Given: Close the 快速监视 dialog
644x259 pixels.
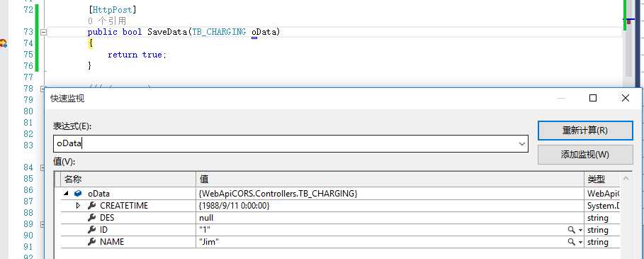Looking at the screenshot, I should [x=625, y=98].
